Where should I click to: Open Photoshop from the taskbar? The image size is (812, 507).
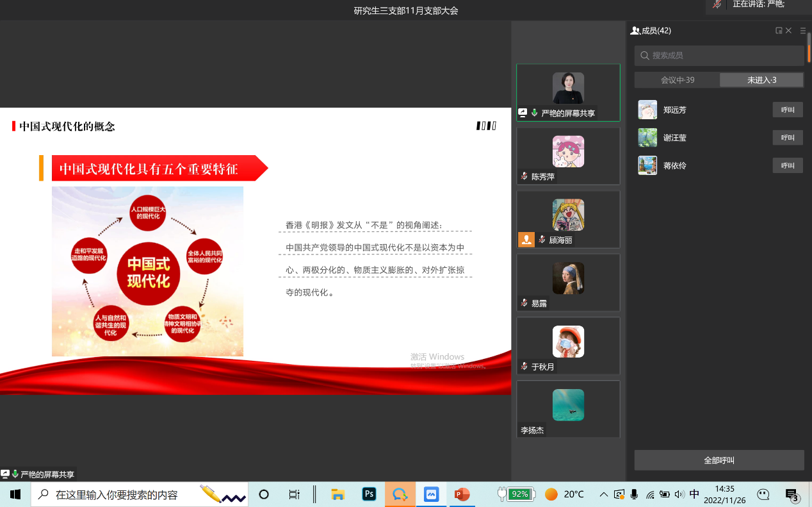click(369, 494)
